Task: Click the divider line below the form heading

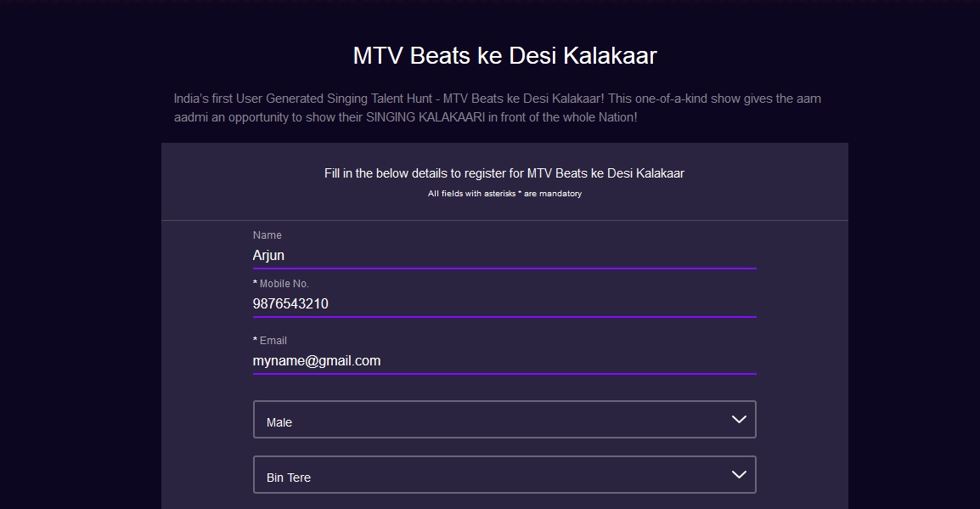Action: tap(504, 221)
